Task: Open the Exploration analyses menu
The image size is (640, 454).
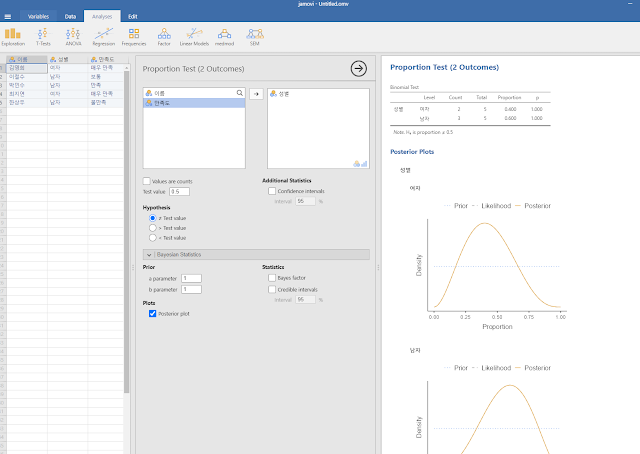Action: [x=13, y=37]
